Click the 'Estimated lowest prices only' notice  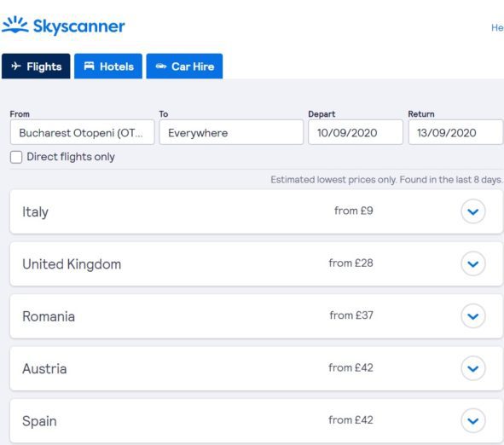click(386, 180)
